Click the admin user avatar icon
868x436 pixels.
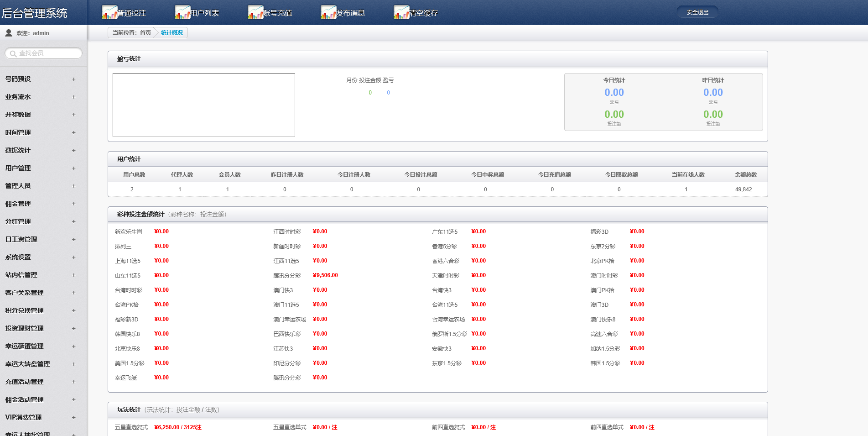coord(9,33)
